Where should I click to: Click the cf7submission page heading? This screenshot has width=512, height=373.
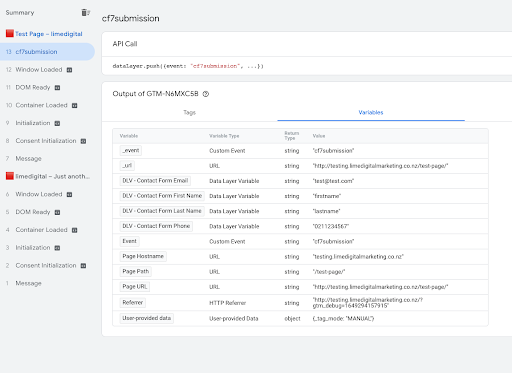131,18
